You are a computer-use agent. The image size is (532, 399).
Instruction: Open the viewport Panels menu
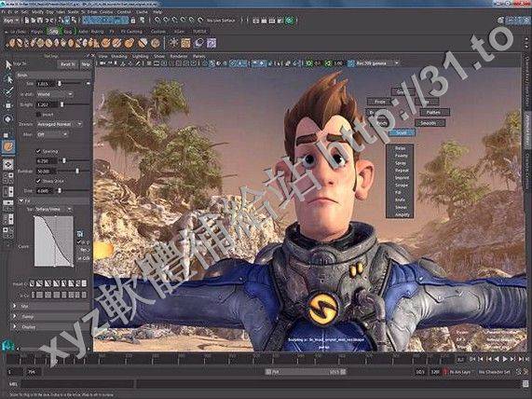(x=198, y=56)
